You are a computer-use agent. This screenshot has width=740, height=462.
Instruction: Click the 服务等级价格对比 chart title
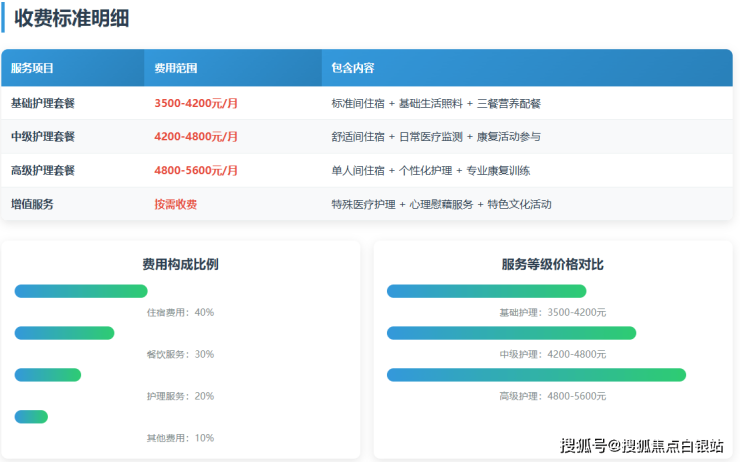552,265
